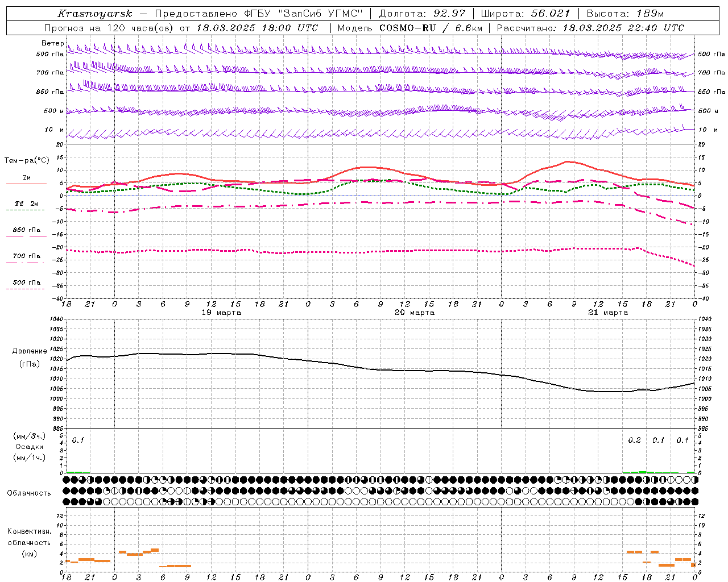This screenshot has width=728, height=582.
Task: Click the 10 м wind level label on left
Action: click(55, 130)
